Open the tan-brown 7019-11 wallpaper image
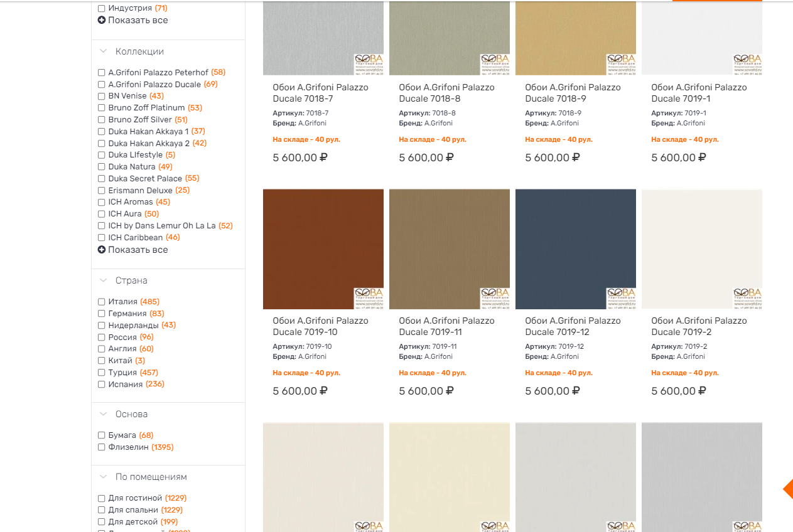The width and height of the screenshot is (793, 532). pos(450,249)
